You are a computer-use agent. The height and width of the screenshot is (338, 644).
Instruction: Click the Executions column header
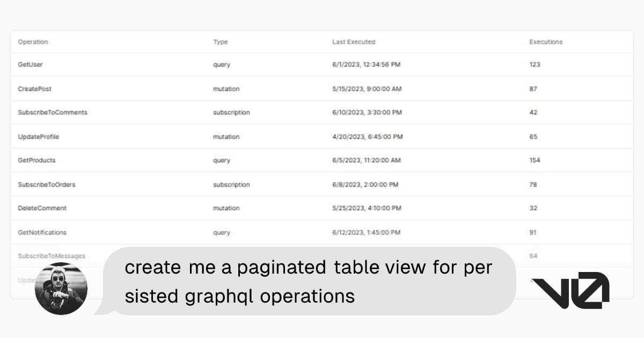click(x=546, y=42)
